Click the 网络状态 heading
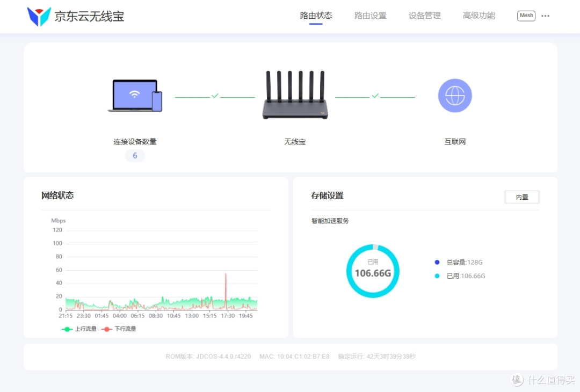The image size is (580, 392). click(x=57, y=195)
